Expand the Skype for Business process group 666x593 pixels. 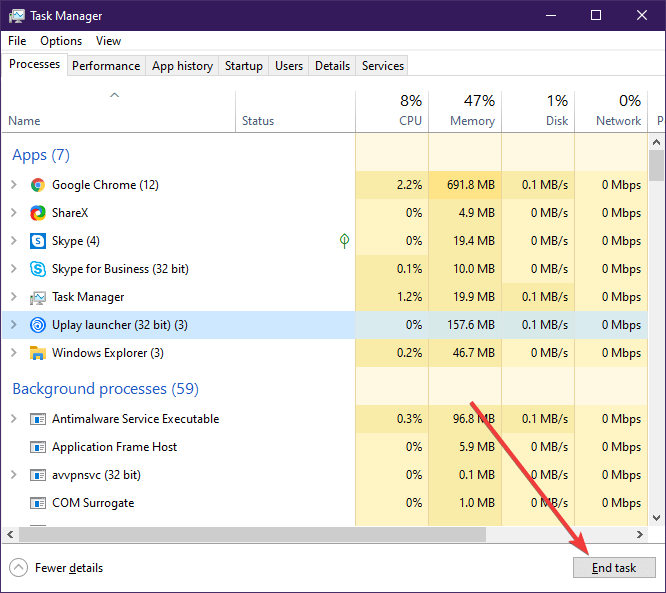tap(14, 269)
